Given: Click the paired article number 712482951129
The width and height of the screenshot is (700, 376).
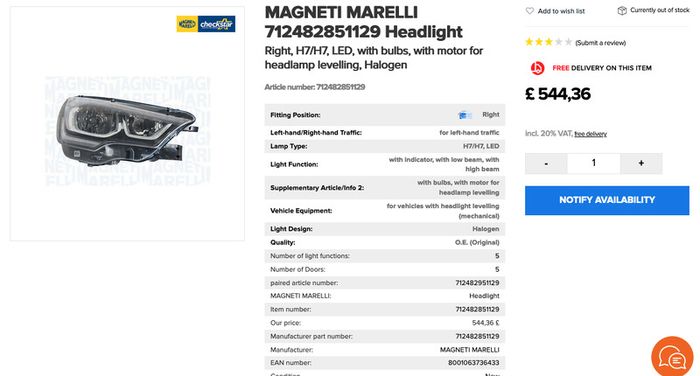Looking at the screenshot, I should pos(477,283).
